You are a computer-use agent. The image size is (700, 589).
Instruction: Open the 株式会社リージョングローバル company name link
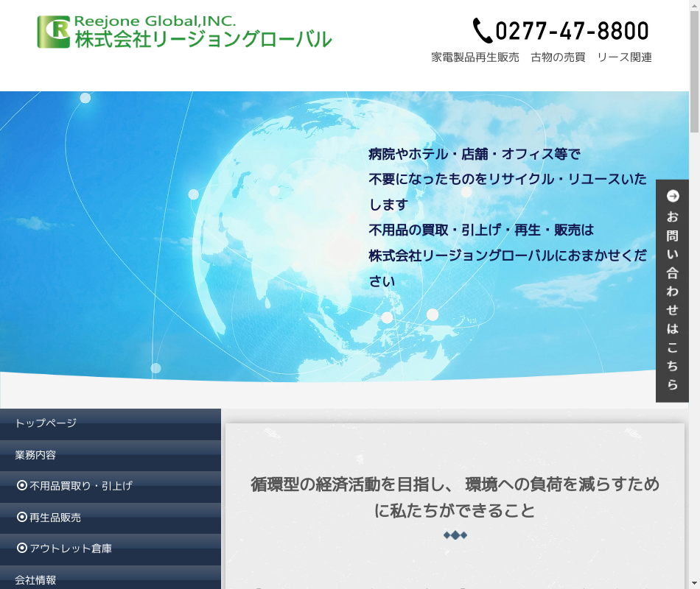(203, 40)
